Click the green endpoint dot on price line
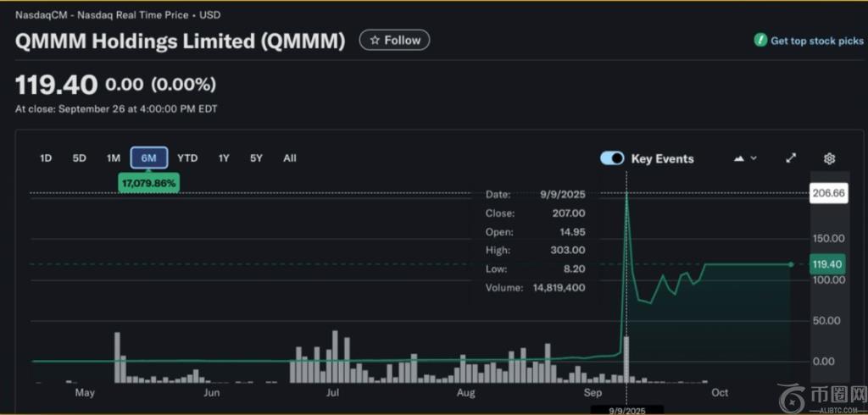The width and height of the screenshot is (868, 415). click(791, 264)
